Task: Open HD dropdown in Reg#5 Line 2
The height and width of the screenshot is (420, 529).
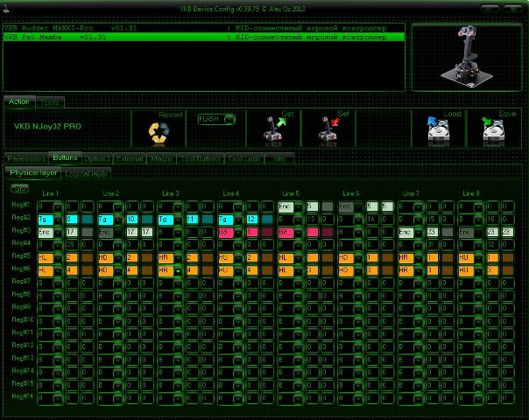Action: click(118, 258)
